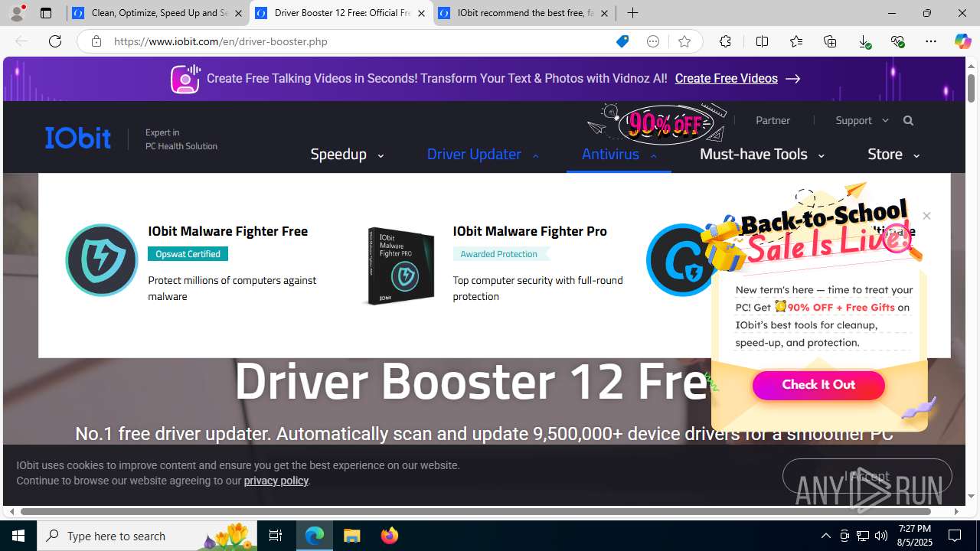Click the IObit logo
980x551 pixels.
pyautogui.click(x=78, y=138)
